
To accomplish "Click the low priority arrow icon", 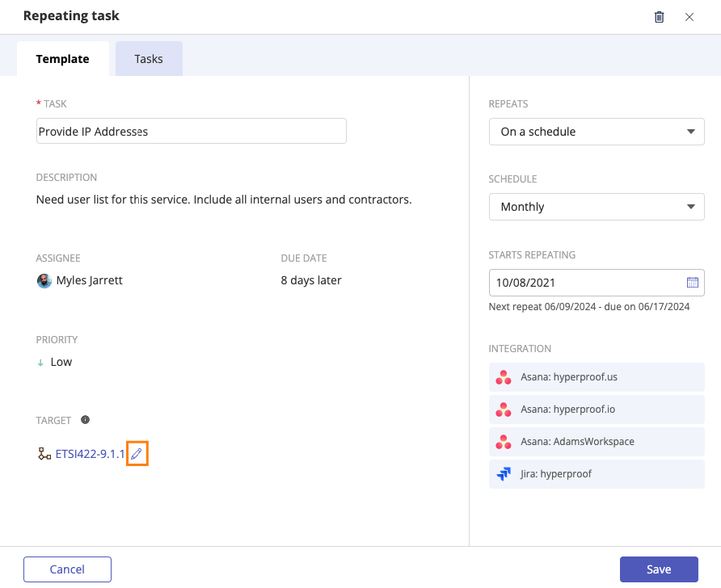I will click(40, 363).
